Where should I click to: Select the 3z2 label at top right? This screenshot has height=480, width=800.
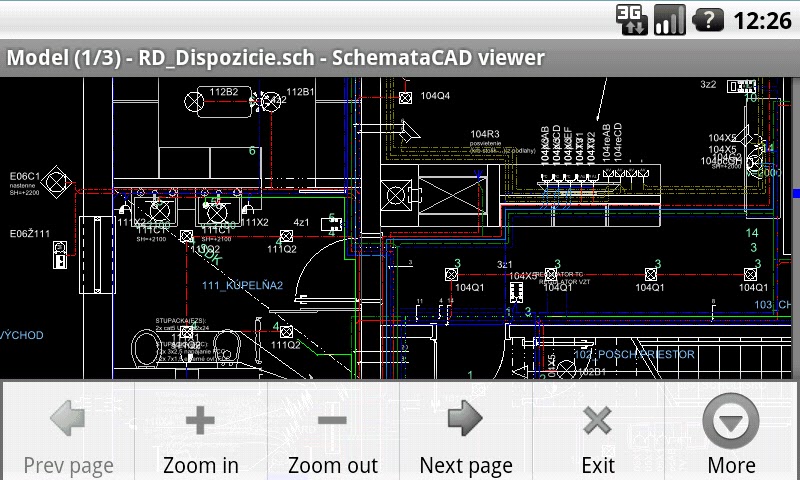(x=708, y=86)
